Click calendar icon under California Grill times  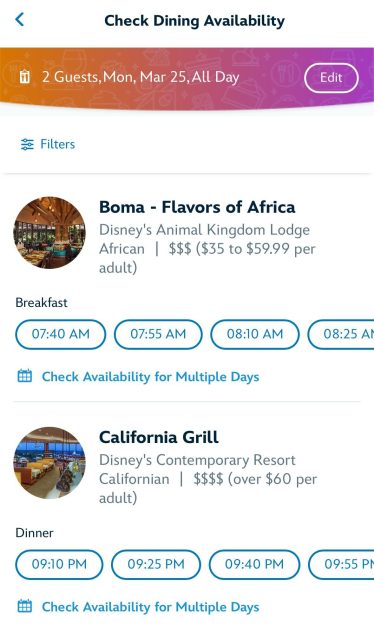click(25, 606)
